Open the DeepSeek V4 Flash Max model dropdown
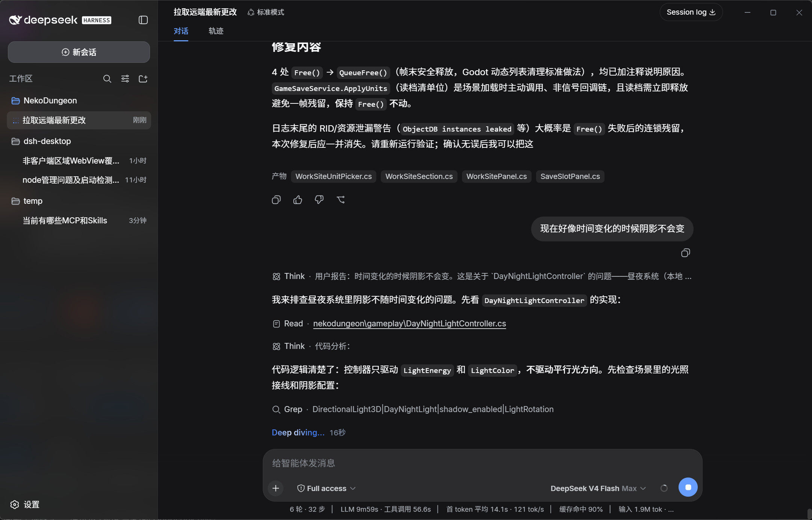The height and width of the screenshot is (520, 812). pyautogui.click(x=598, y=488)
